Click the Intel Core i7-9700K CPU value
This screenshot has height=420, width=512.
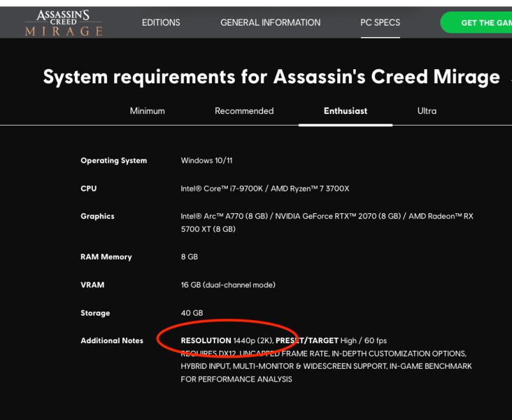point(265,188)
